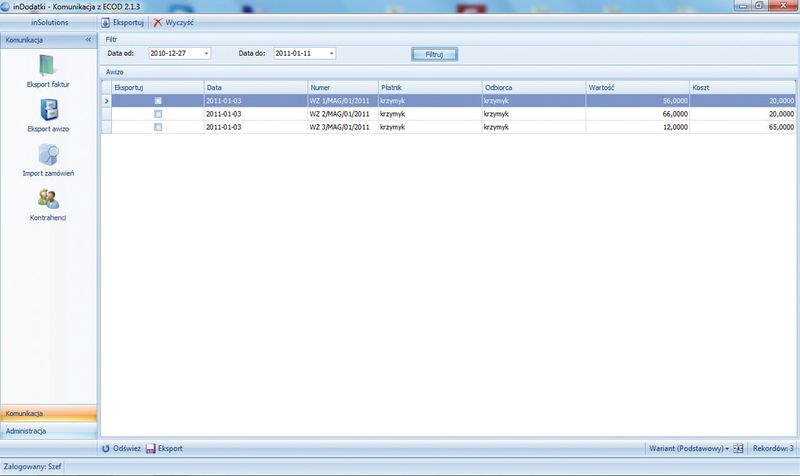Sort by the Wartość column header
The image size is (800, 476).
pyautogui.click(x=638, y=87)
